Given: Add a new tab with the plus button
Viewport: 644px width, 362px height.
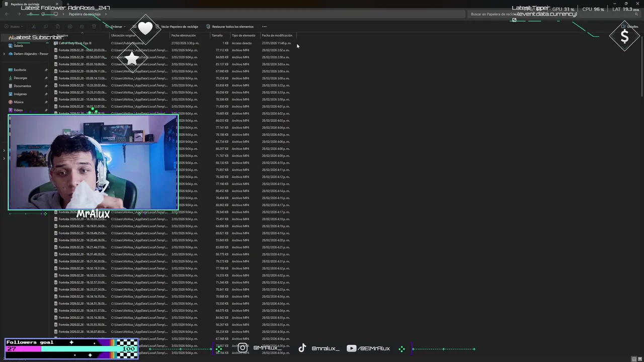Looking at the screenshot, I should 69,4.
